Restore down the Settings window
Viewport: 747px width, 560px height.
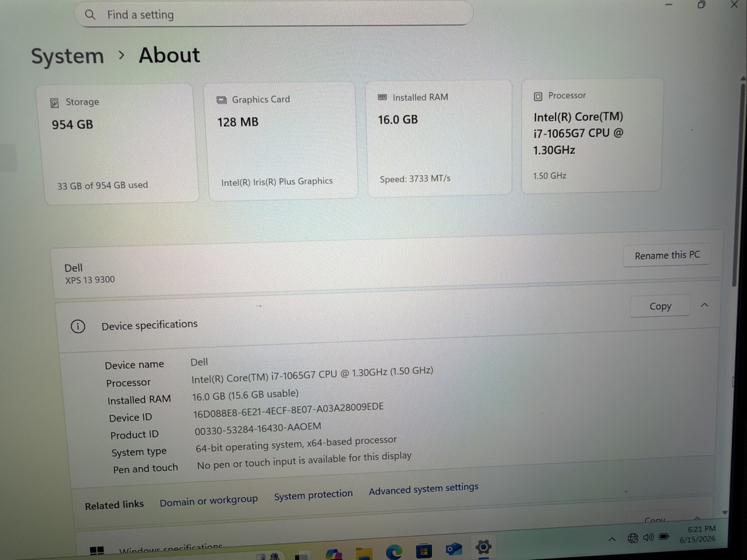pyautogui.click(x=701, y=5)
